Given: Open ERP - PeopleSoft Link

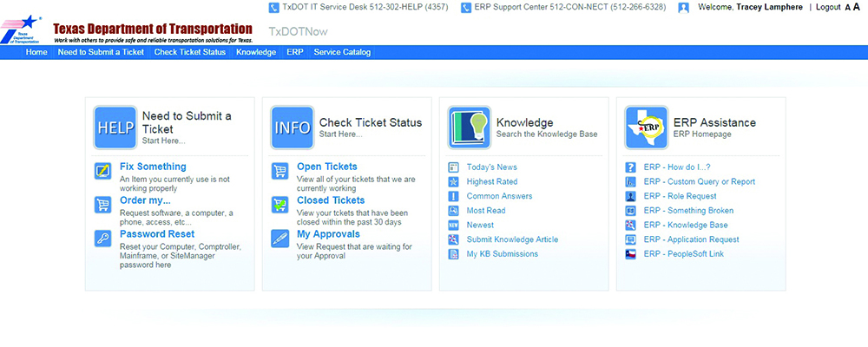Looking at the screenshot, I should (x=683, y=254).
